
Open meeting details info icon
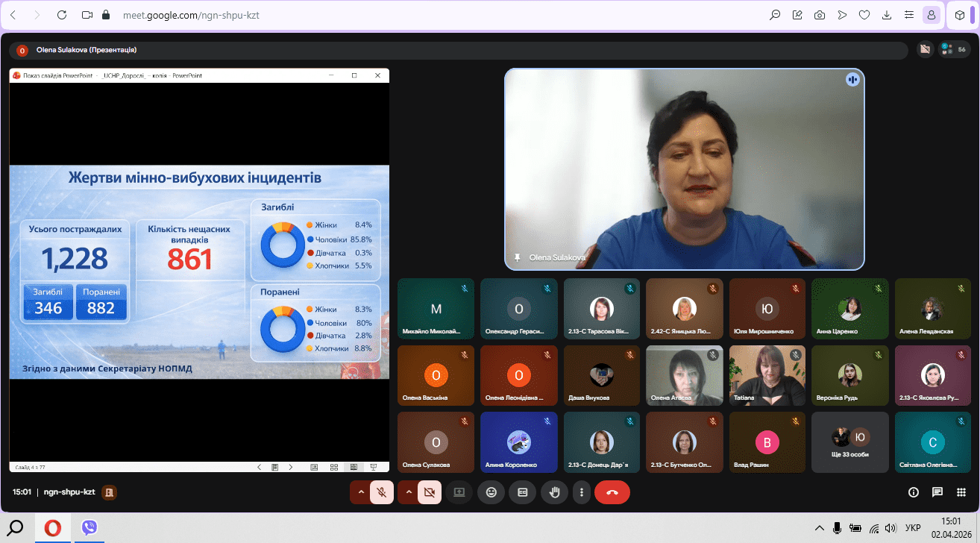click(x=913, y=492)
